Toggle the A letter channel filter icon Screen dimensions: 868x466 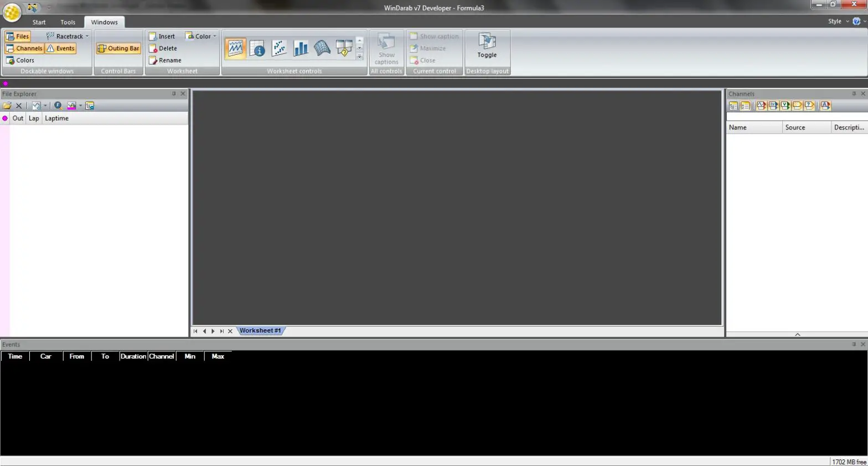tap(825, 106)
